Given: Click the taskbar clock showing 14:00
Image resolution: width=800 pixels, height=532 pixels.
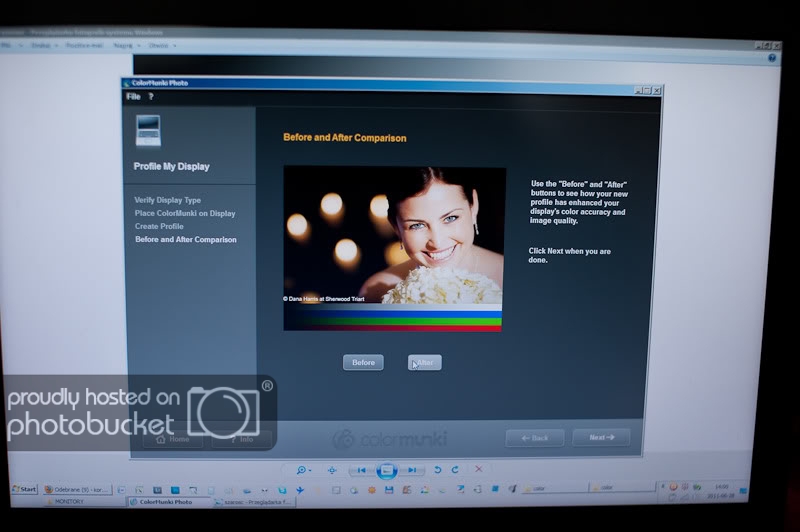Looking at the screenshot, I should 721,487.
